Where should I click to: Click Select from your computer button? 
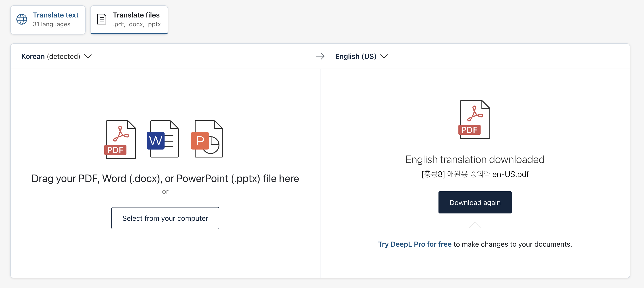165,218
